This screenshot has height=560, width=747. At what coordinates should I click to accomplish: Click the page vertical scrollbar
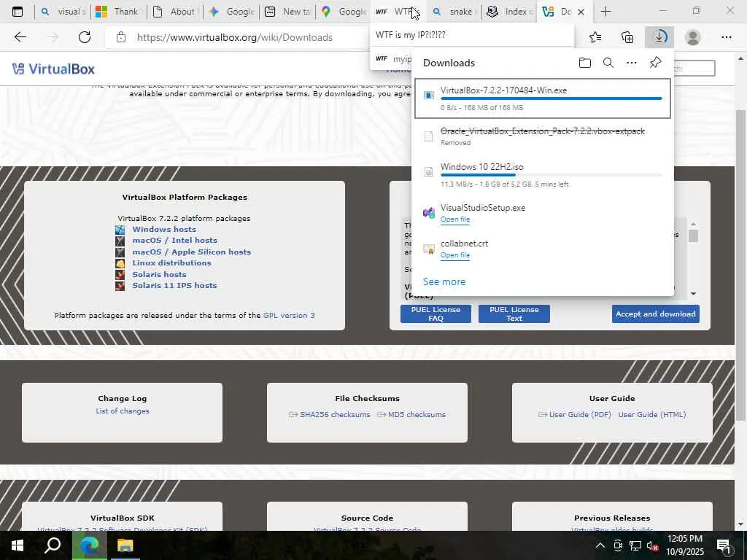(740, 265)
